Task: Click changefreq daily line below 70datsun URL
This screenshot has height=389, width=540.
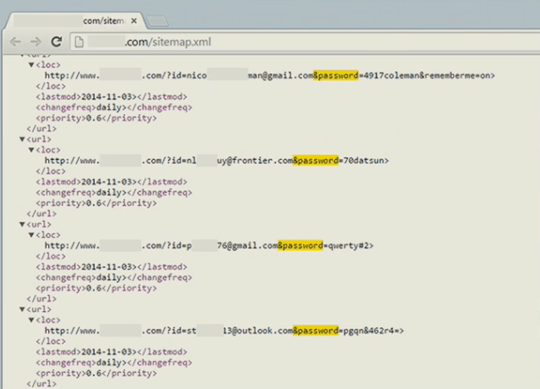Action: point(114,192)
